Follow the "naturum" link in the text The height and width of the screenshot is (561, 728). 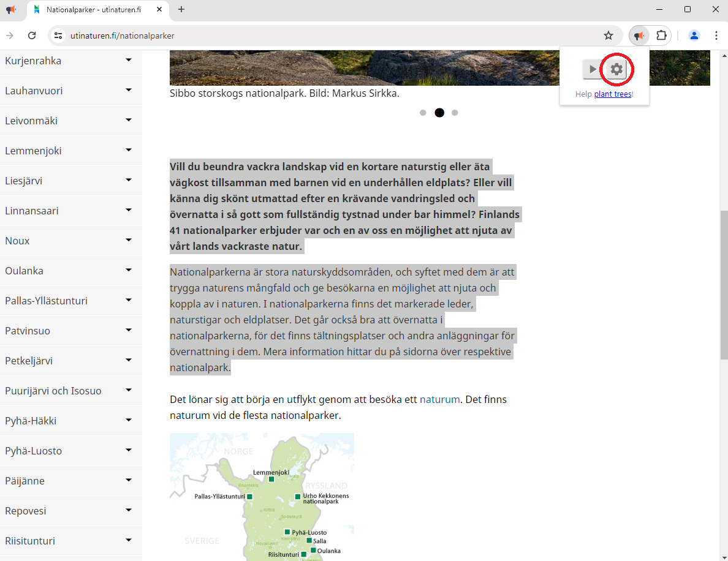point(439,399)
